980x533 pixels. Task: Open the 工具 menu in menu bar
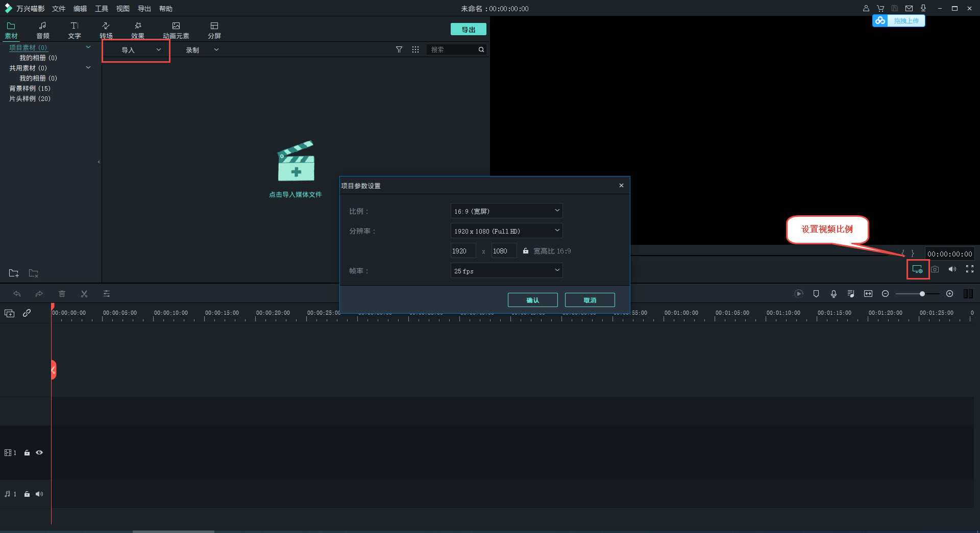pyautogui.click(x=102, y=9)
